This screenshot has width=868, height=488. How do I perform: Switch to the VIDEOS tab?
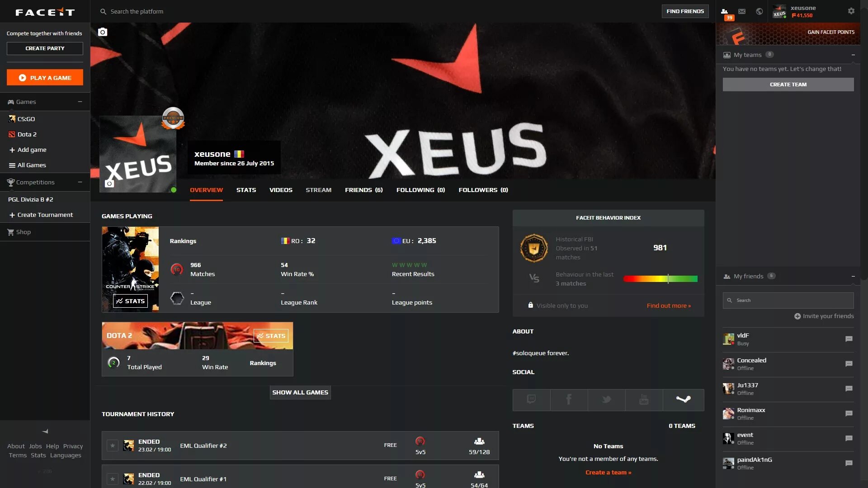281,189
